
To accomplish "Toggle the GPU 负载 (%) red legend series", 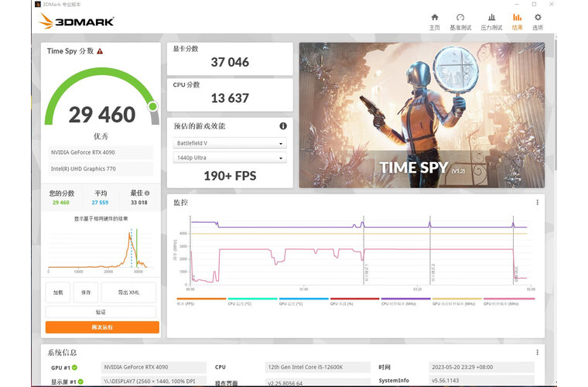I will point(355,302).
